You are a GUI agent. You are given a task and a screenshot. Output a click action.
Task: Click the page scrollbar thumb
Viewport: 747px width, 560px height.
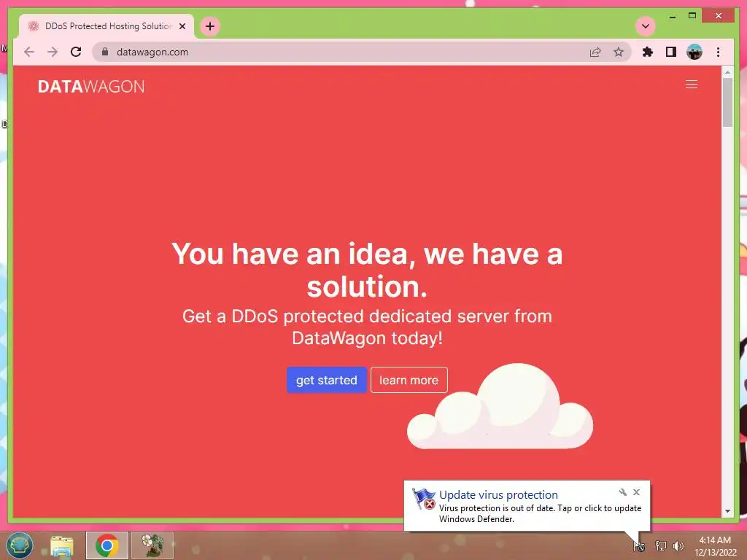[x=727, y=102]
